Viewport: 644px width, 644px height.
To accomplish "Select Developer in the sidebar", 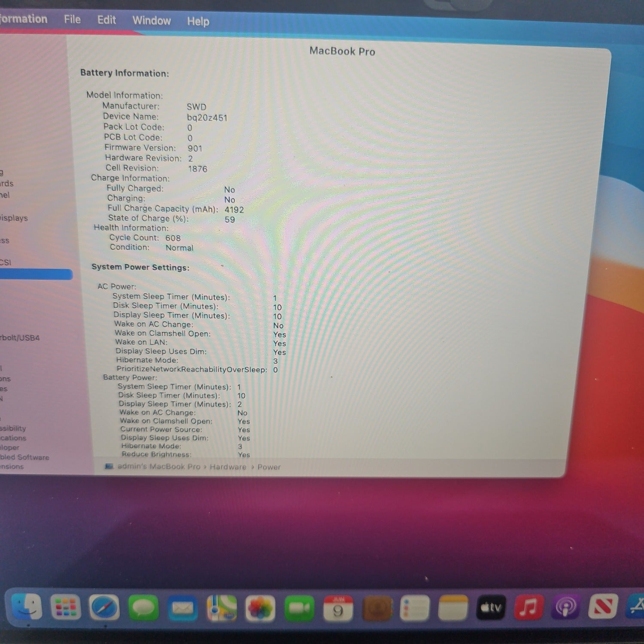I will (9, 447).
